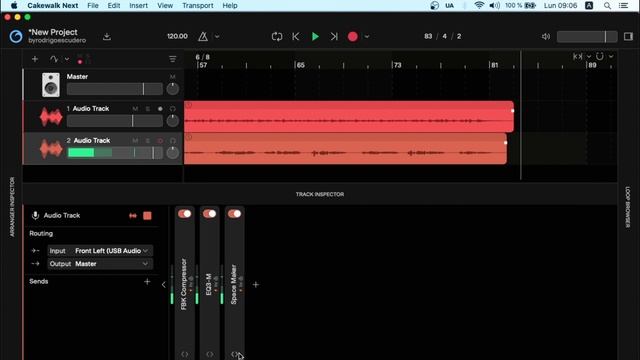Expand automation options chevron
The image size is (640, 360).
[67, 59]
